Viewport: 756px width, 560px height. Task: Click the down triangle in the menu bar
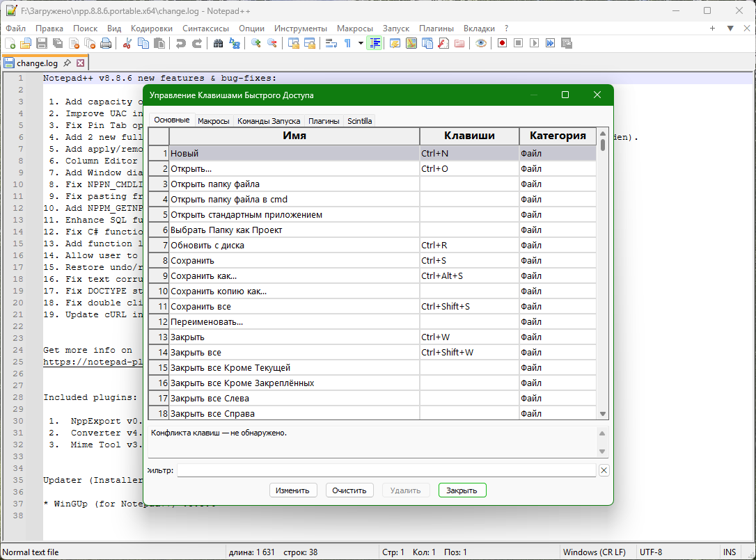point(730,29)
